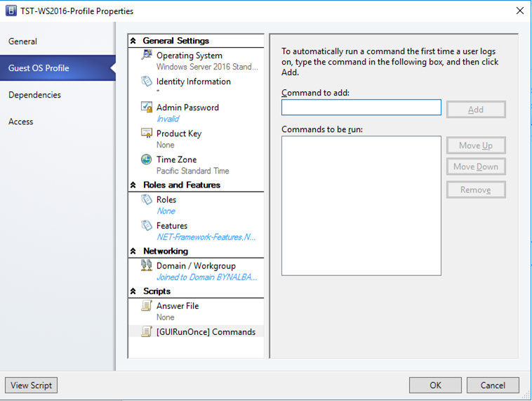The height and width of the screenshot is (401, 532).
Task: Collapse the Roles and Features section
Action: coord(133,185)
